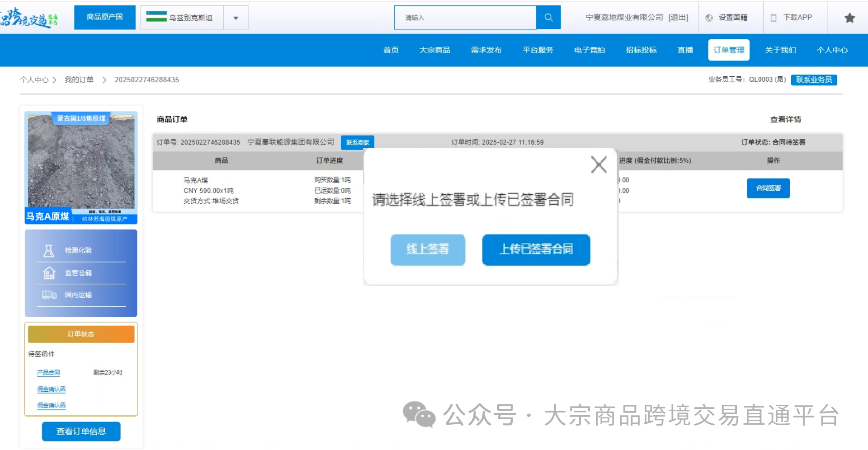Click into the search input field

pos(465,18)
